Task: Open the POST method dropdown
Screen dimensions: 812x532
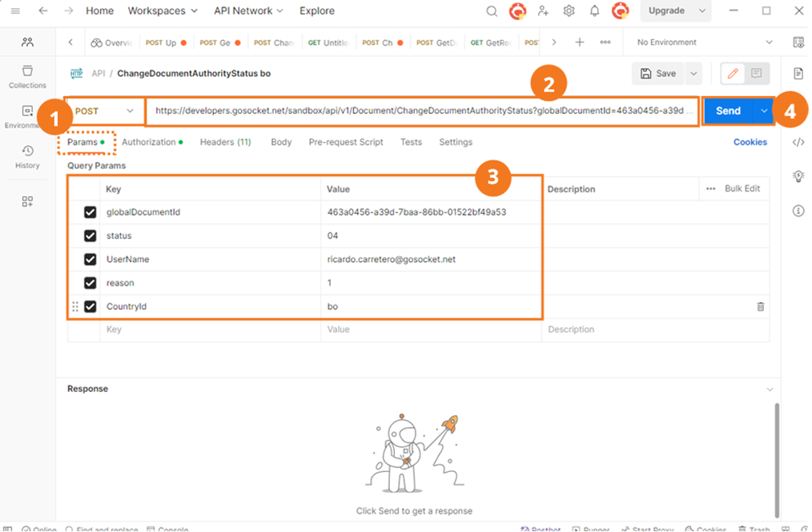Action: [x=105, y=111]
